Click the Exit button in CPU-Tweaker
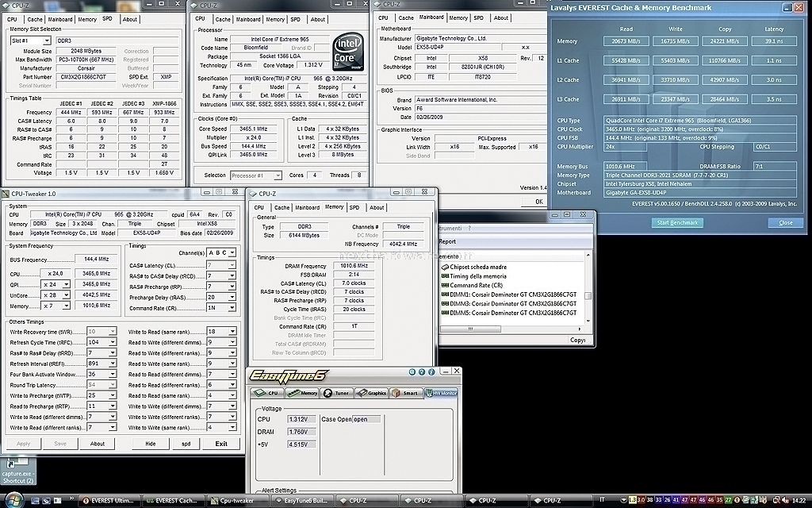The image size is (812, 508). [221, 444]
